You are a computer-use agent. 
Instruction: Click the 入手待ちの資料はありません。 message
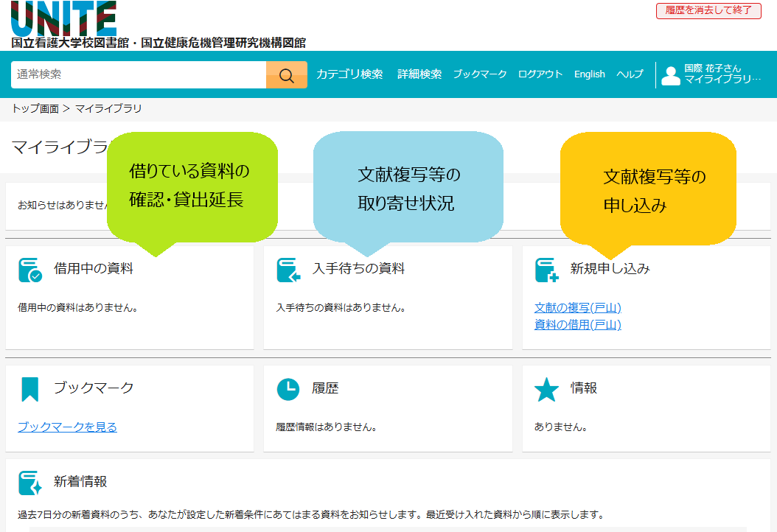click(x=341, y=307)
